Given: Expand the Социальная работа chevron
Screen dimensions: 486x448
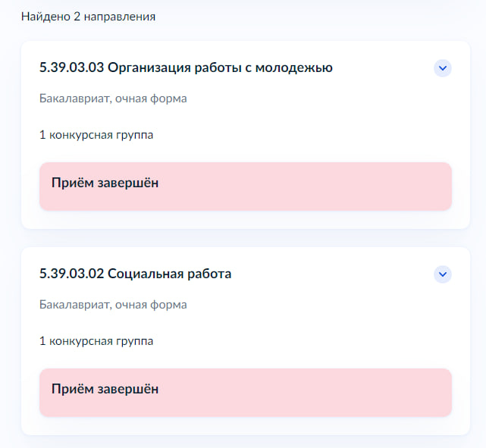Looking at the screenshot, I should coord(443,274).
